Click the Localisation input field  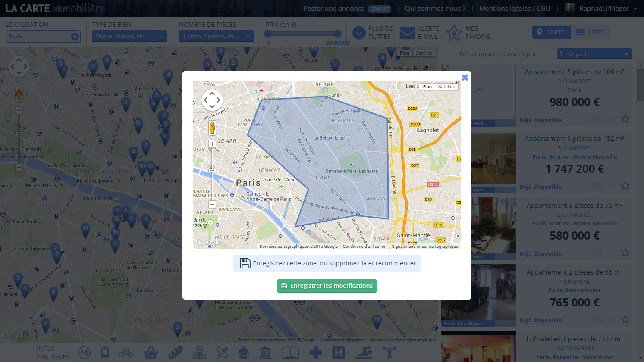coord(43,36)
